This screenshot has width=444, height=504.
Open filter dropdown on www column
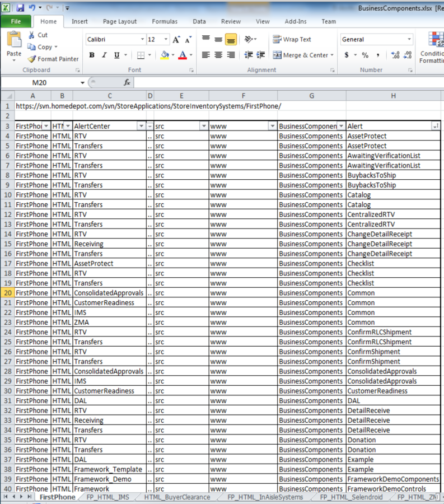click(273, 126)
